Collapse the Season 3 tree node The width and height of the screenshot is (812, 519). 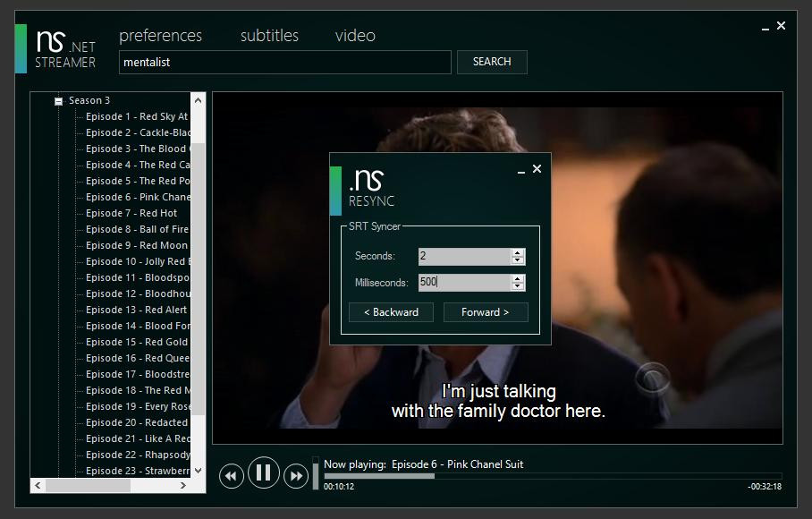[58, 101]
